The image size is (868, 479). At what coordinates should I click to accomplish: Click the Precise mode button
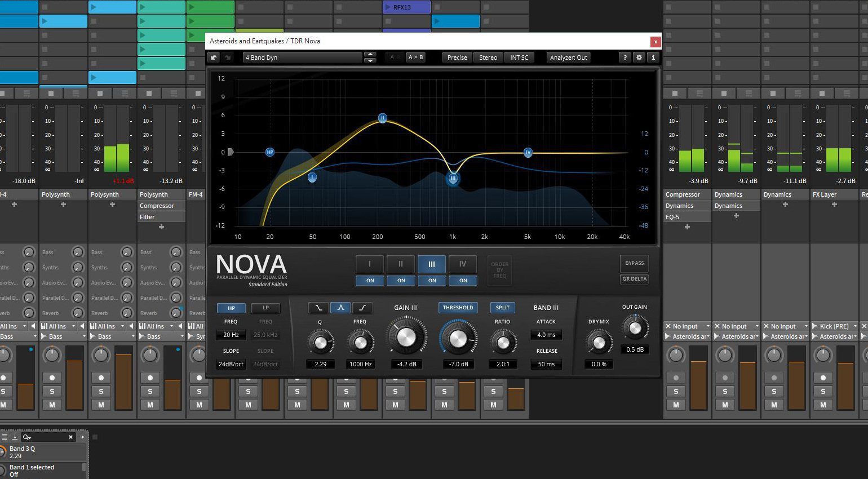point(457,57)
